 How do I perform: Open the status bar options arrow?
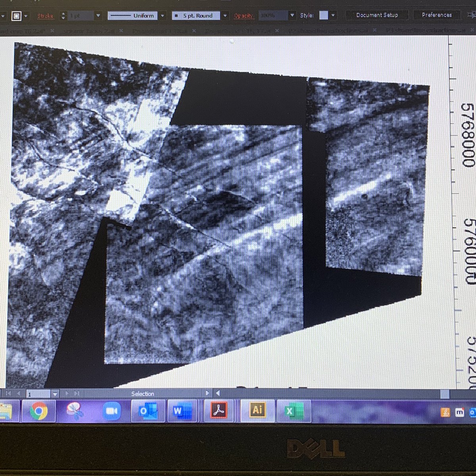207,393
